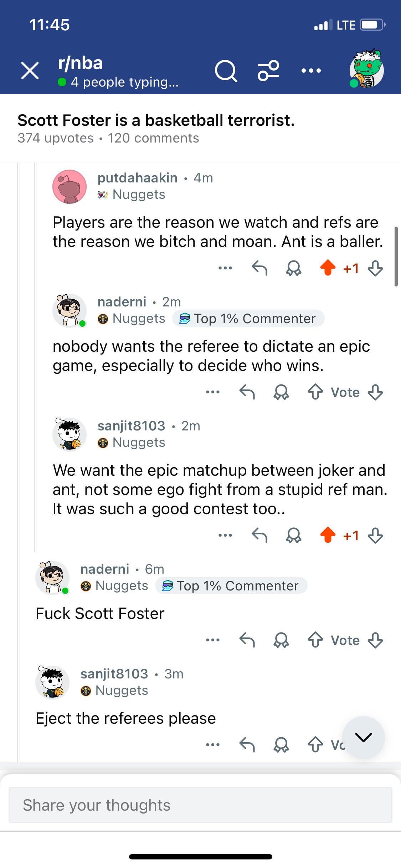Upvote naderni's referee dictate comment
Screen dimensions: 401x868
[315, 392]
